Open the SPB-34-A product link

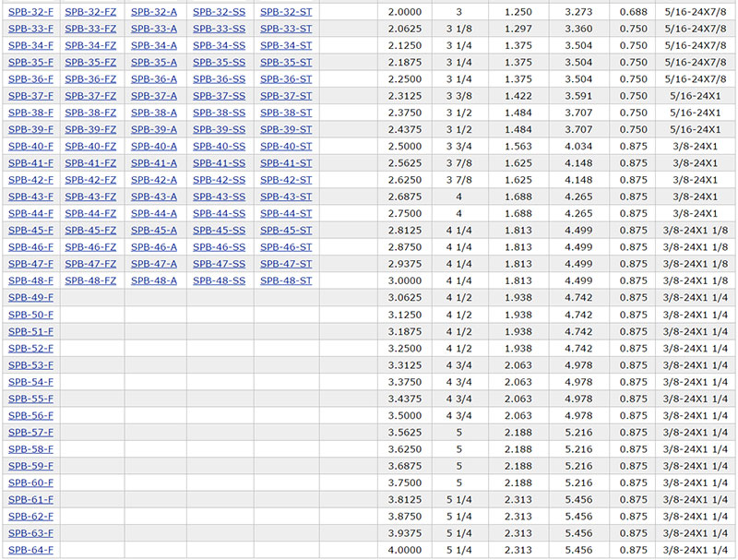click(x=153, y=45)
